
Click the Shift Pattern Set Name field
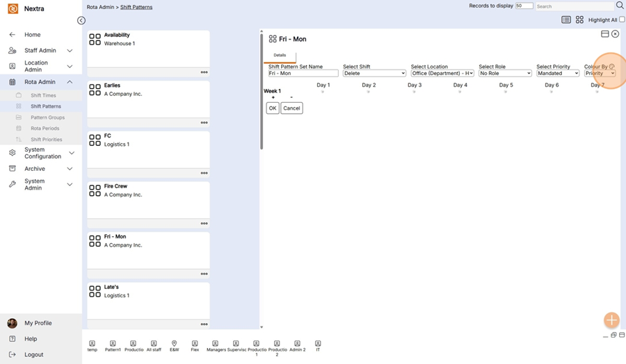point(303,74)
